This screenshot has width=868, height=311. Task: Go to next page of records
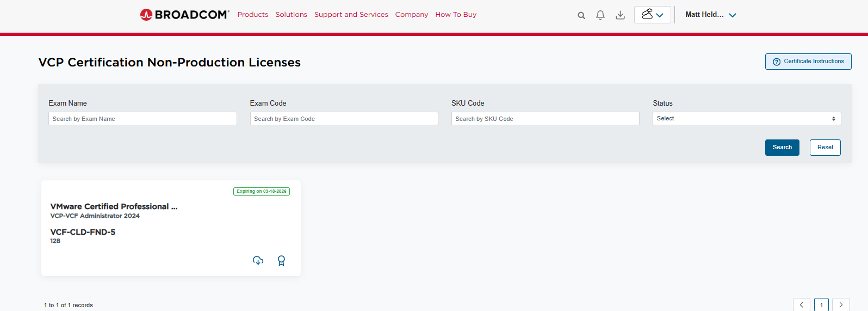(841, 305)
